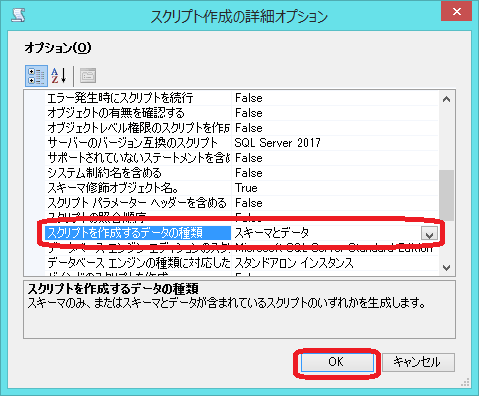Click the scrollbar up arrow
This screenshot has height=396, width=479.
(x=446, y=99)
